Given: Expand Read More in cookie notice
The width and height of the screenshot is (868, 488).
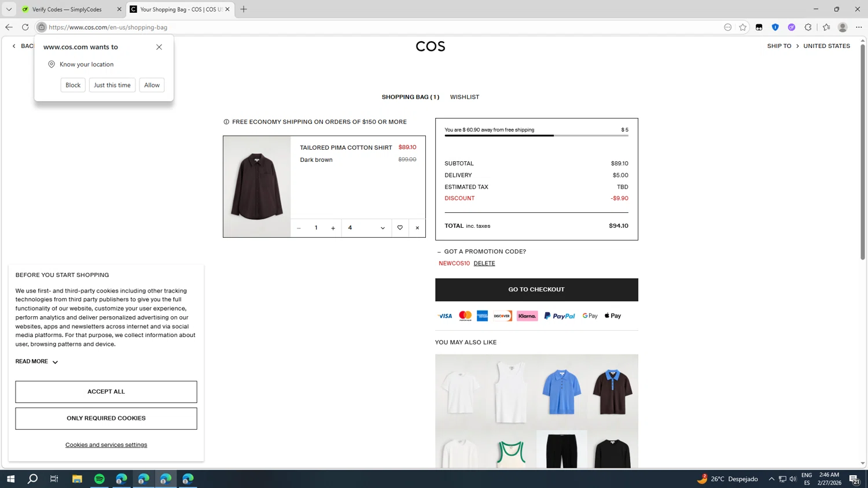Looking at the screenshot, I should (x=36, y=362).
